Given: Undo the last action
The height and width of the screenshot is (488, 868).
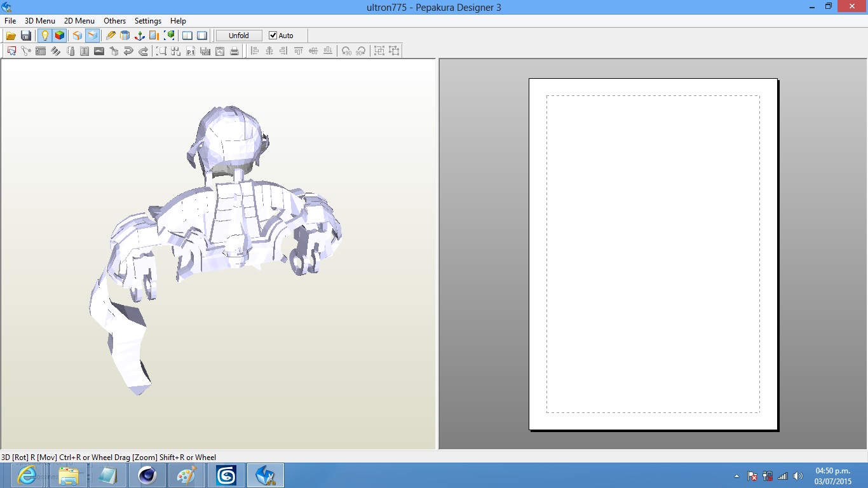Looking at the screenshot, I should 128,51.
